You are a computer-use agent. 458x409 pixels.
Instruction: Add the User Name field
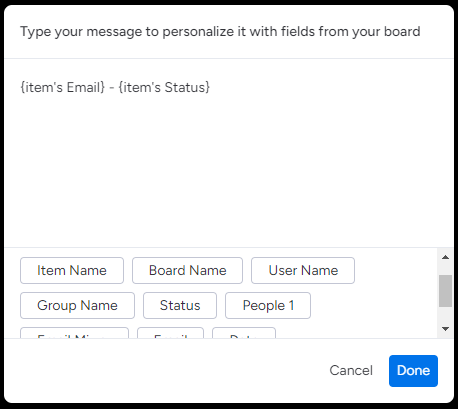(x=303, y=270)
